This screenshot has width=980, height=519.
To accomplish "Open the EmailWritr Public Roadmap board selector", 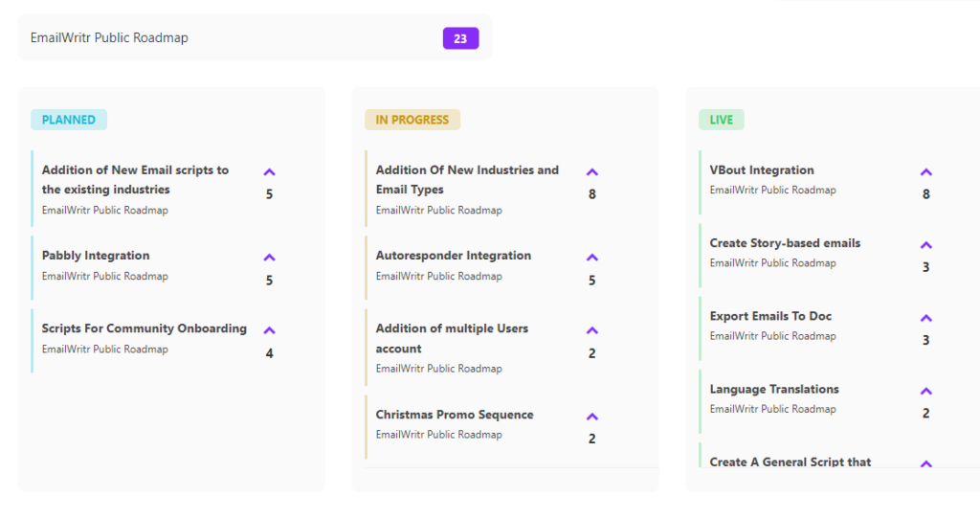I will [255, 37].
